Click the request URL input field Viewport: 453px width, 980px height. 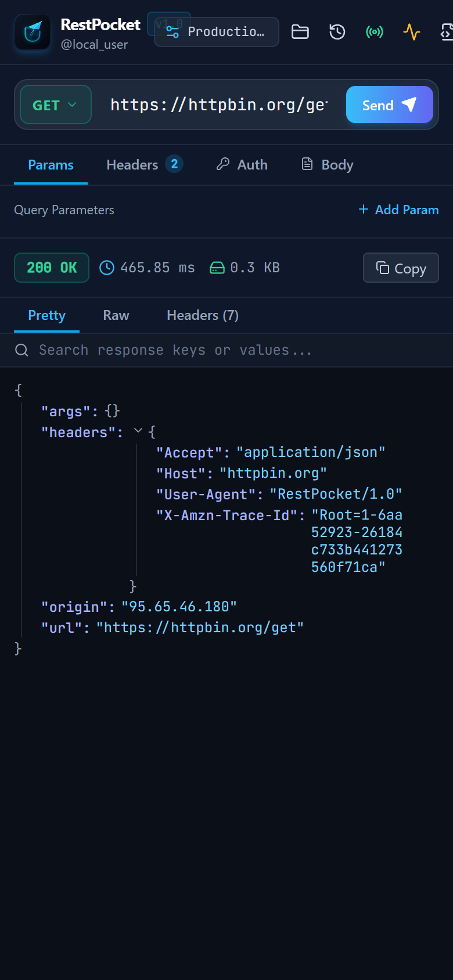(x=218, y=105)
